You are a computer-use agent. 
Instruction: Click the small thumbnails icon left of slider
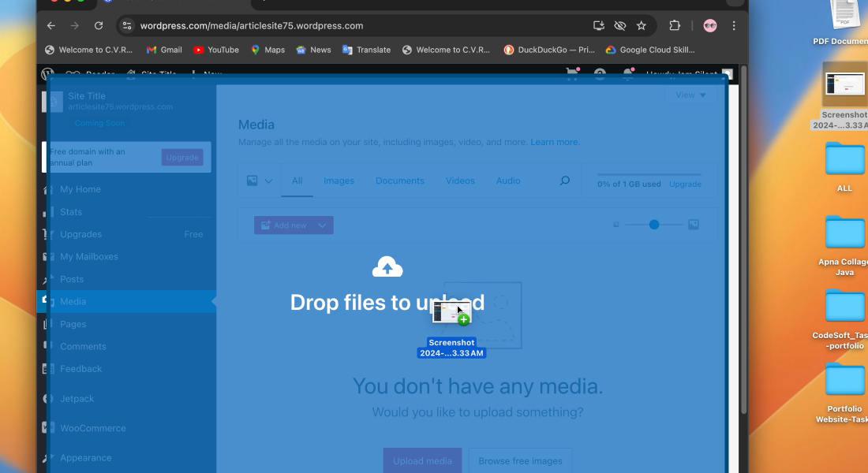click(616, 225)
